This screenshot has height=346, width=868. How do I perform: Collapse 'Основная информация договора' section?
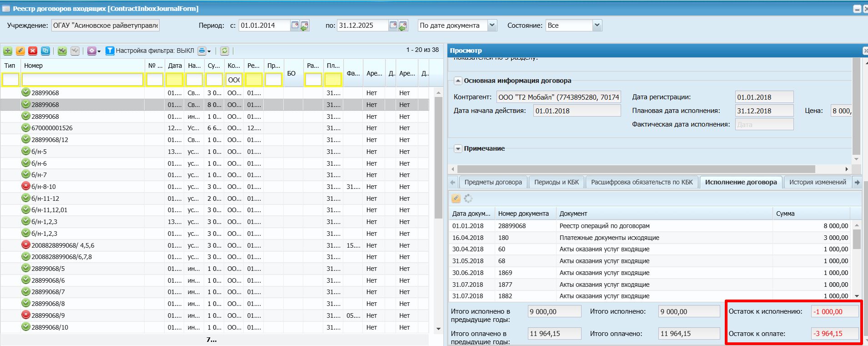(458, 81)
